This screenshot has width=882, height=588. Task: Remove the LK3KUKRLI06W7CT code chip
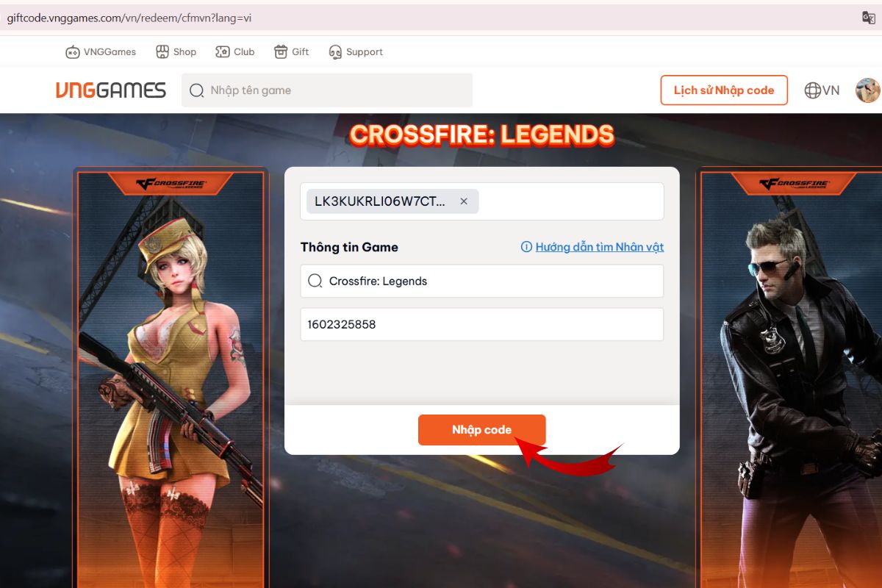coord(464,201)
